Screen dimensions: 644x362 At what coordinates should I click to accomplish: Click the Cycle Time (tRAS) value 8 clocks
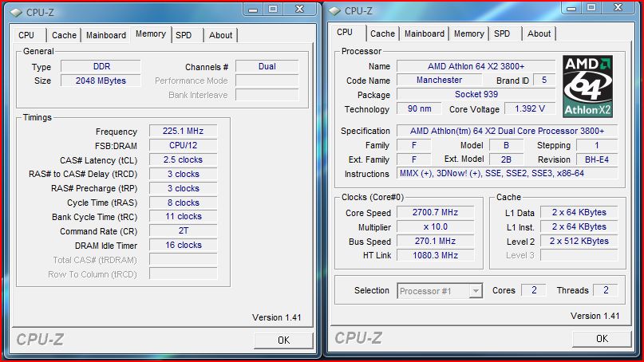point(184,203)
